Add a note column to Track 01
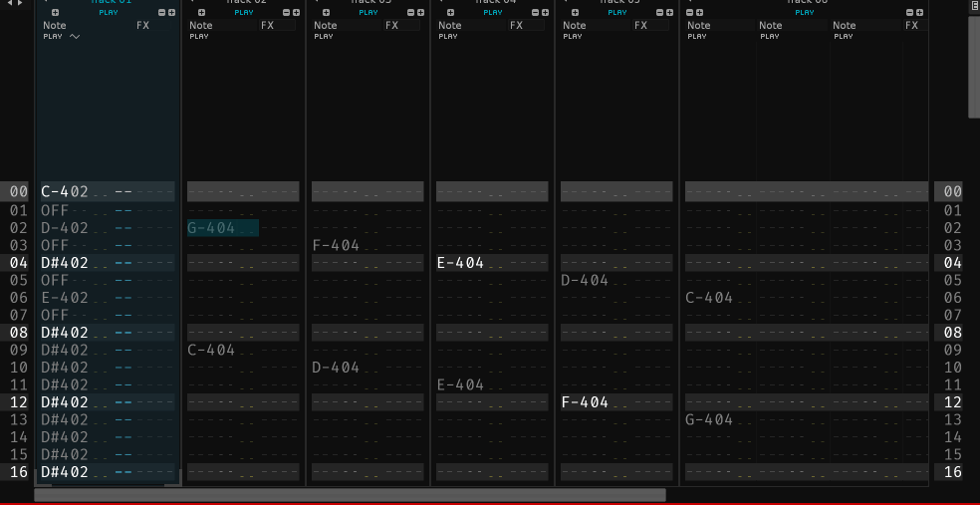 [x=55, y=13]
